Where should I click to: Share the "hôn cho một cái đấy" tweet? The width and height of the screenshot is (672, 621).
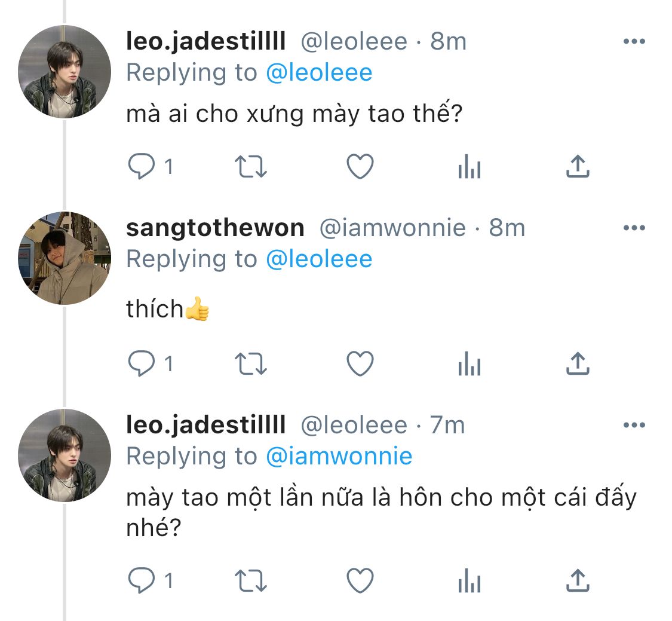578,580
